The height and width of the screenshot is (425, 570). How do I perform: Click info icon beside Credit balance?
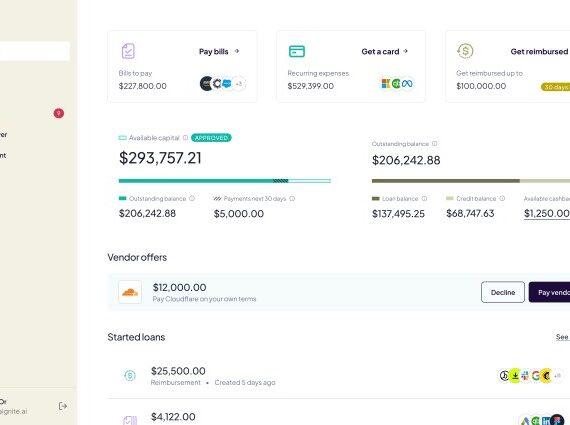502,198
